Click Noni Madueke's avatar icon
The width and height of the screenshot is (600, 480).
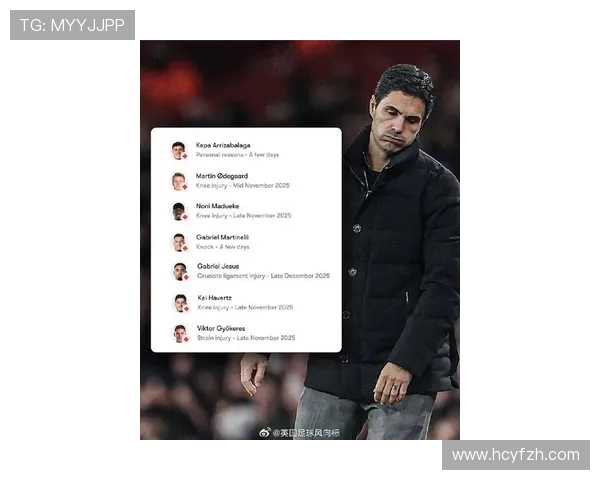click(x=179, y=211)
